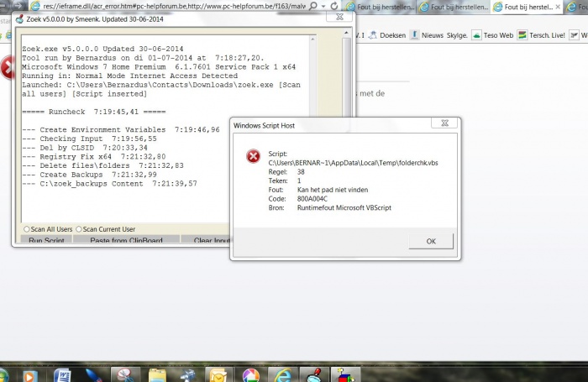Click OK in Windows Script Host dialog

pyautogui.click(x=431, y=241)
